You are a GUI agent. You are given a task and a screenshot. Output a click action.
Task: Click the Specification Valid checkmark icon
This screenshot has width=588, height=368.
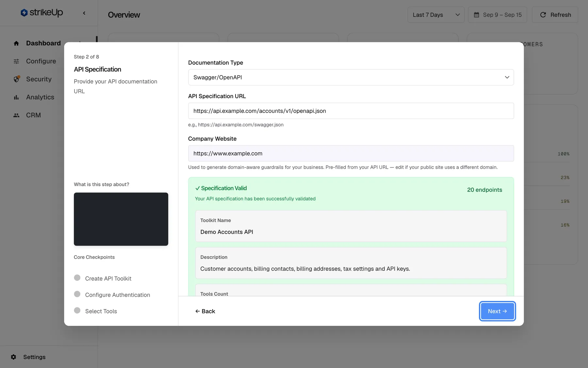pyautogui.click(x=197, y=188)
